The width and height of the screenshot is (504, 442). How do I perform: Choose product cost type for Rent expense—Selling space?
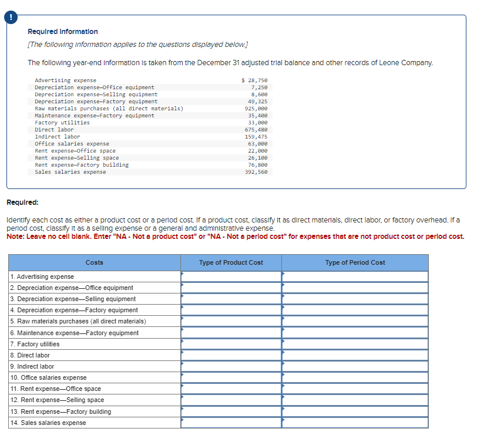(x=231, y=400)
